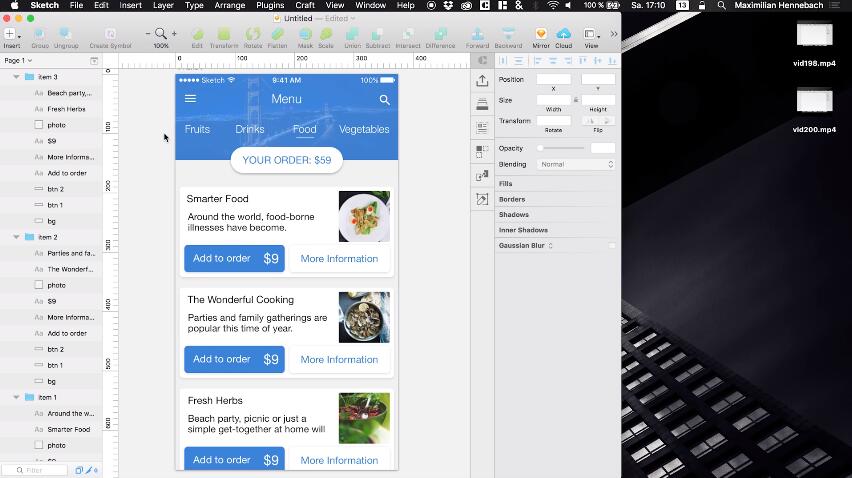Click the Width size field

(x=554, y=100)
